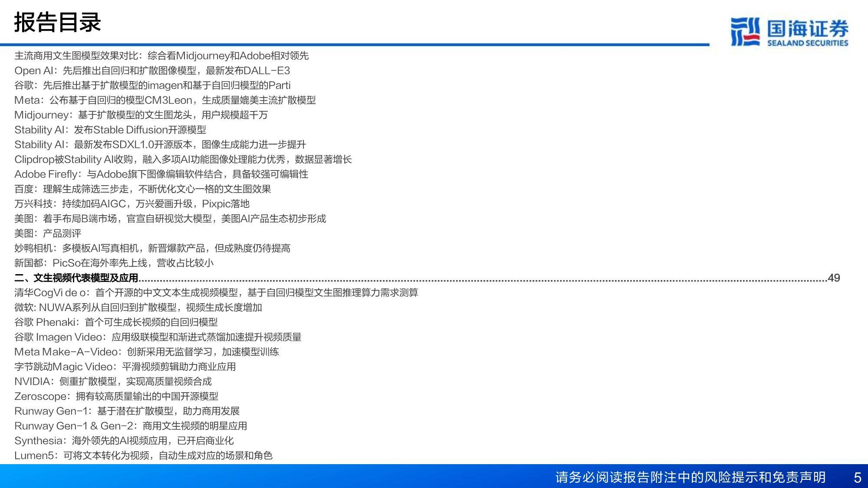Click the Midjourney 文生图龙头 line

pos(141,115)
